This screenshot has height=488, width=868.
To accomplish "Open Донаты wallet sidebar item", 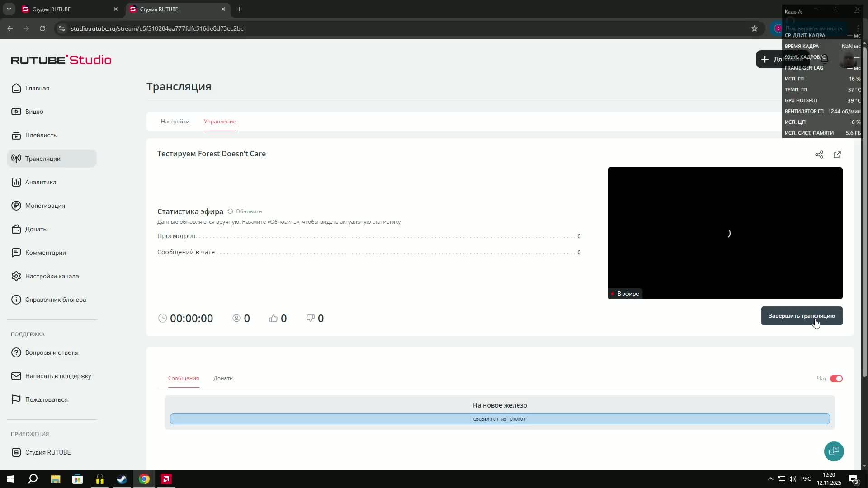I will (36, 229).
